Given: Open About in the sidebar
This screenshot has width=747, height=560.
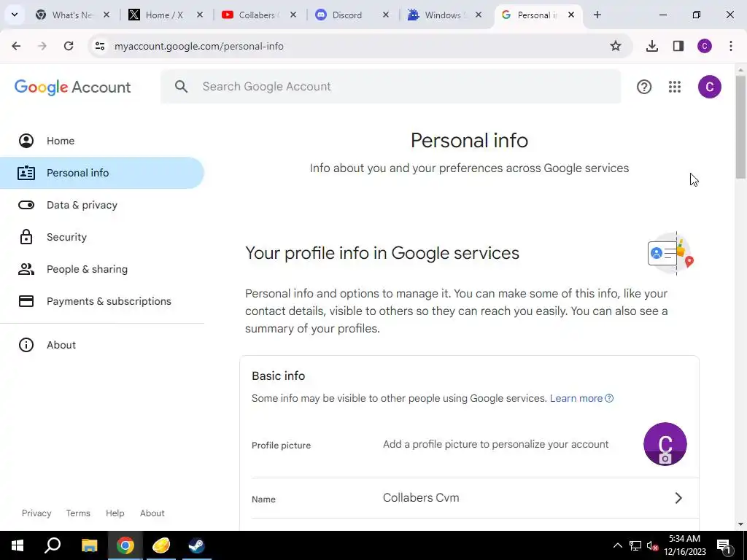Looking at the screenshot, I should [x=102, y=345].
